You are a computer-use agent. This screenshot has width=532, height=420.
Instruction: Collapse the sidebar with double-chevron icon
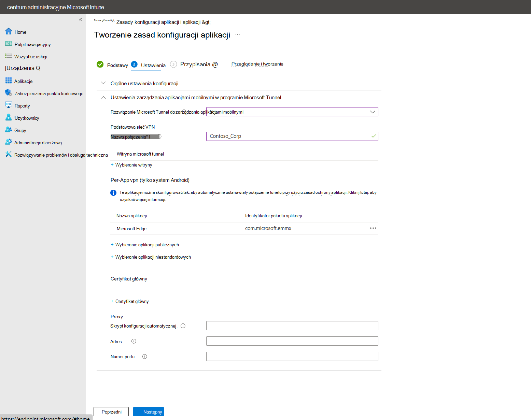point(81,19)
